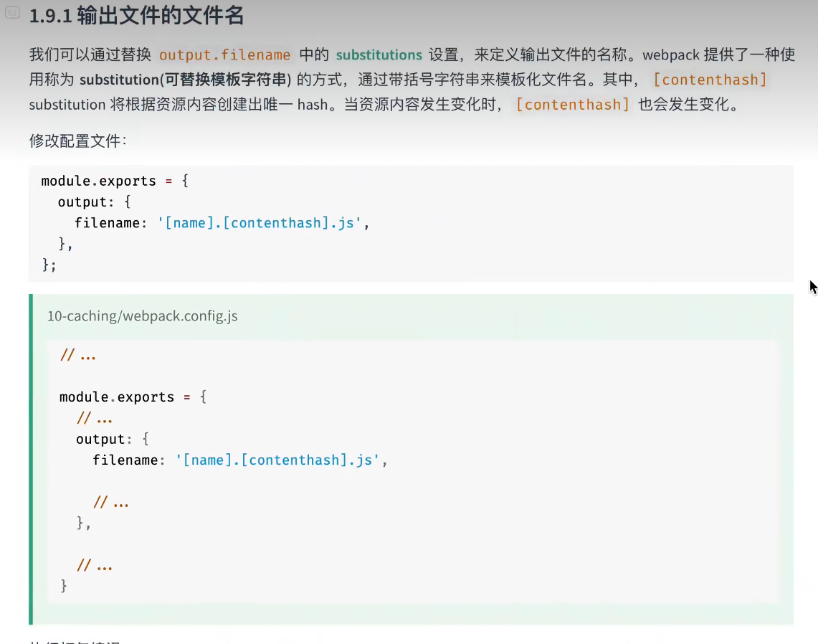This screenshot has height=644, width=818.
Task: Click the output: { line in first block
Action: pyautogui.click(x=94, y=202)
